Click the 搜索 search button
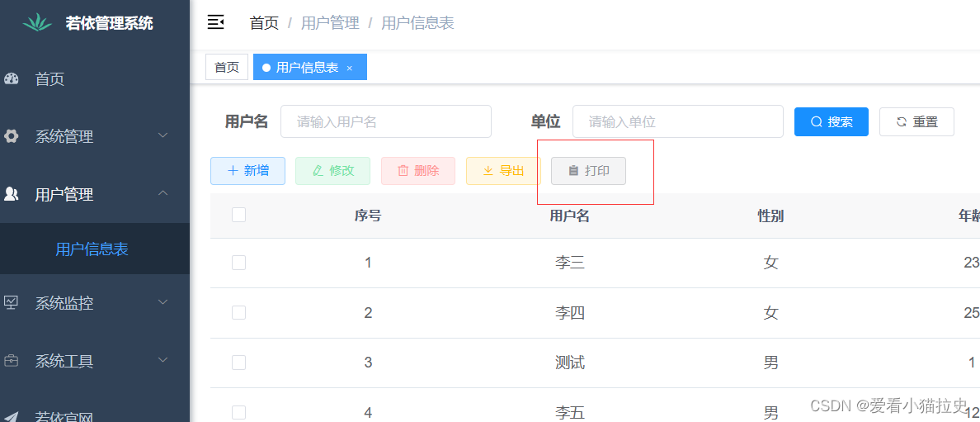The image size is (980, 422). pyautogui.click(x=832, y=121)
